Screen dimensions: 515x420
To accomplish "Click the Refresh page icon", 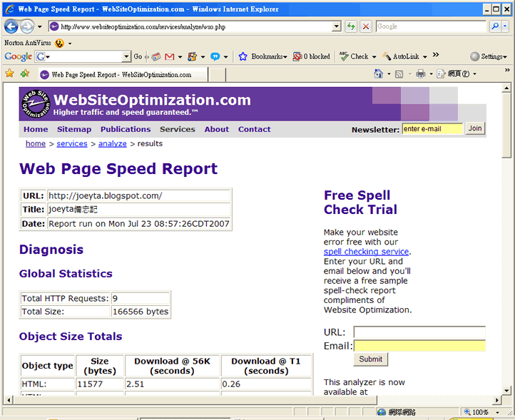I will coord(351,26).
